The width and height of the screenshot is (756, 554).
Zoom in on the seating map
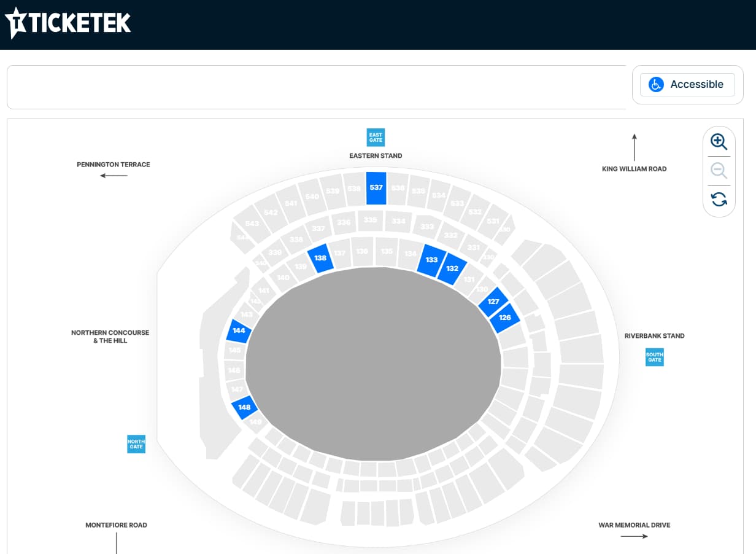tap(719, 141)
